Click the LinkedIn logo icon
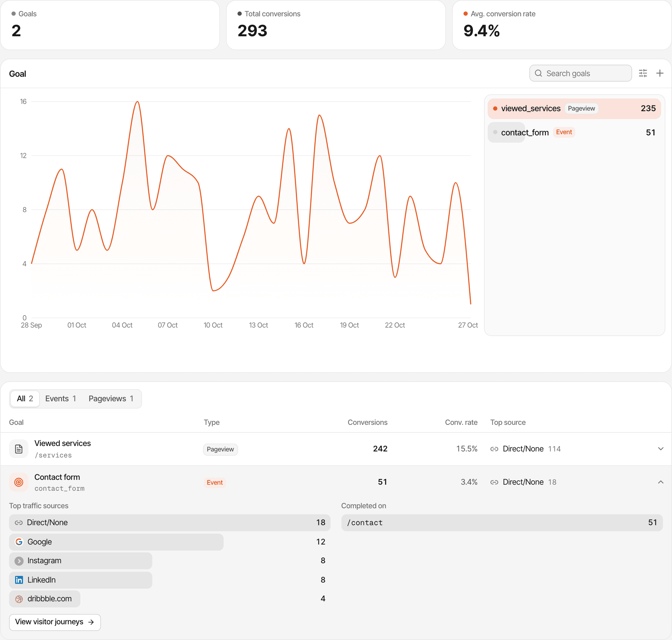 click(x=19, y=580)
